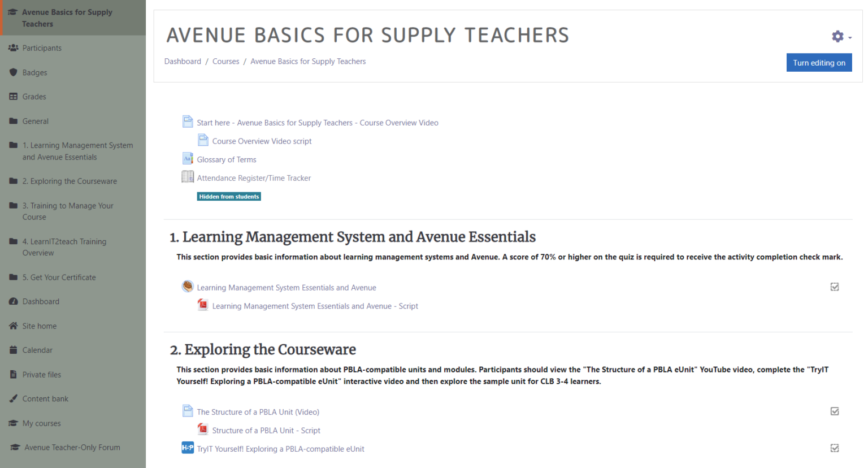Open the Start here Course Overview Video link
The width and height of the screenshot is (868, 468).
[317, 123]
